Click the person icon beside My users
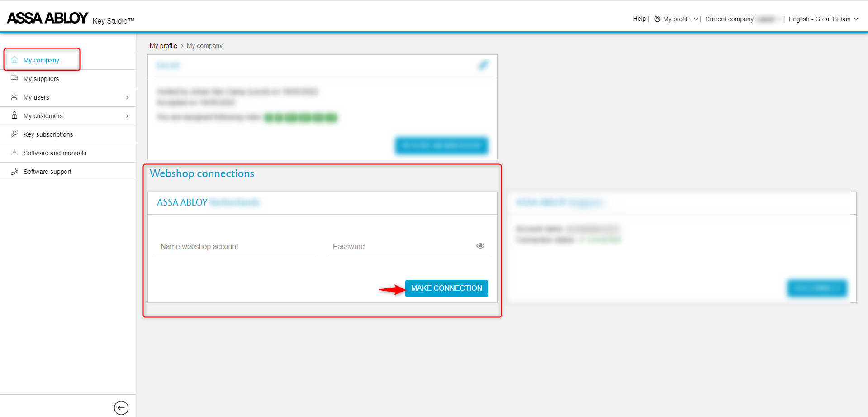Screen dimensions: 868x417 coord(14,97)
